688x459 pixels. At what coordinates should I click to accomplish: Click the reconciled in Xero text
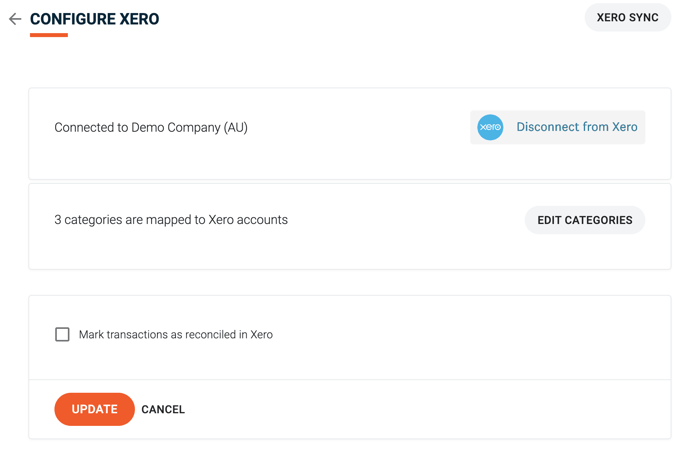(228, 334)
